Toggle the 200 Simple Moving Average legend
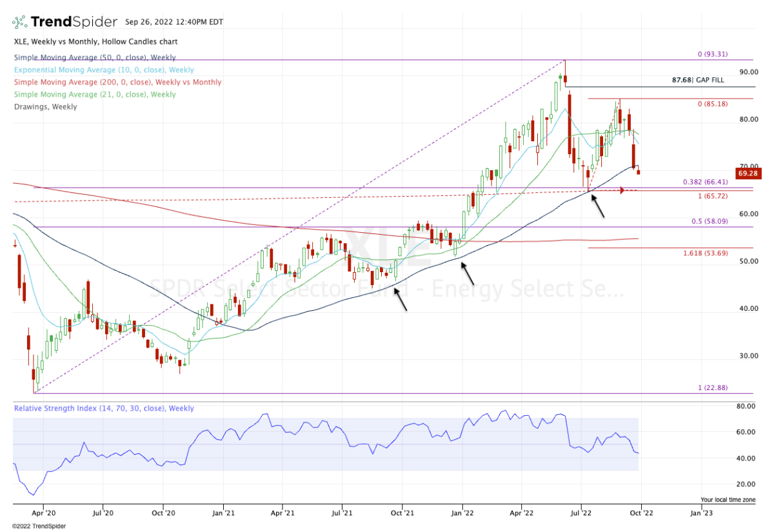The width and height of the screenshot is (774, 532). (117, 83)
